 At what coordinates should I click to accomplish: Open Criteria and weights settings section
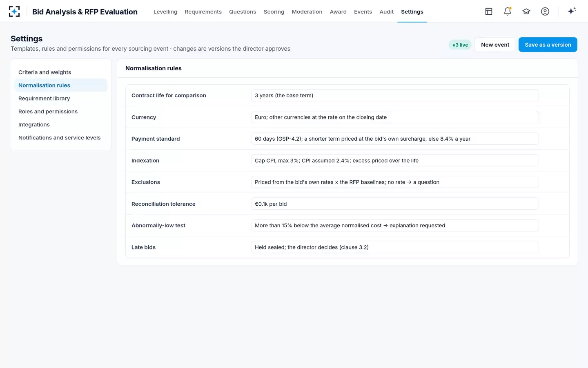[x=61, y=72]
